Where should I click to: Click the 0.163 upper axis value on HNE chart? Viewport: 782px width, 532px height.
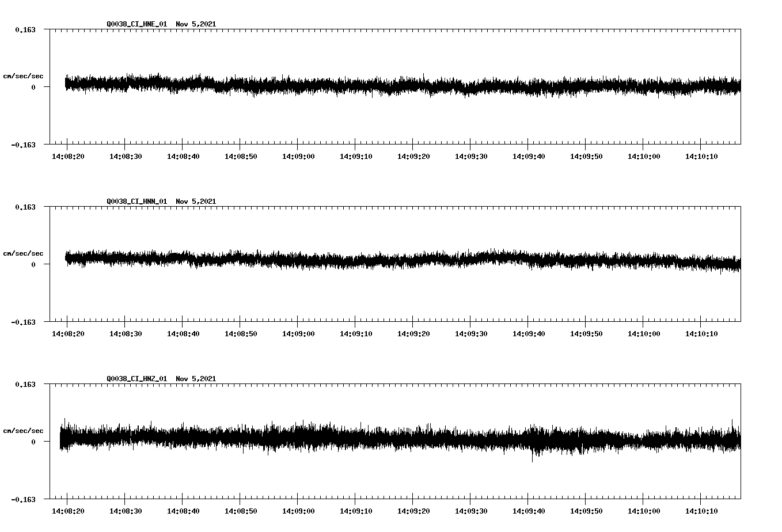(x=25, y=29)
